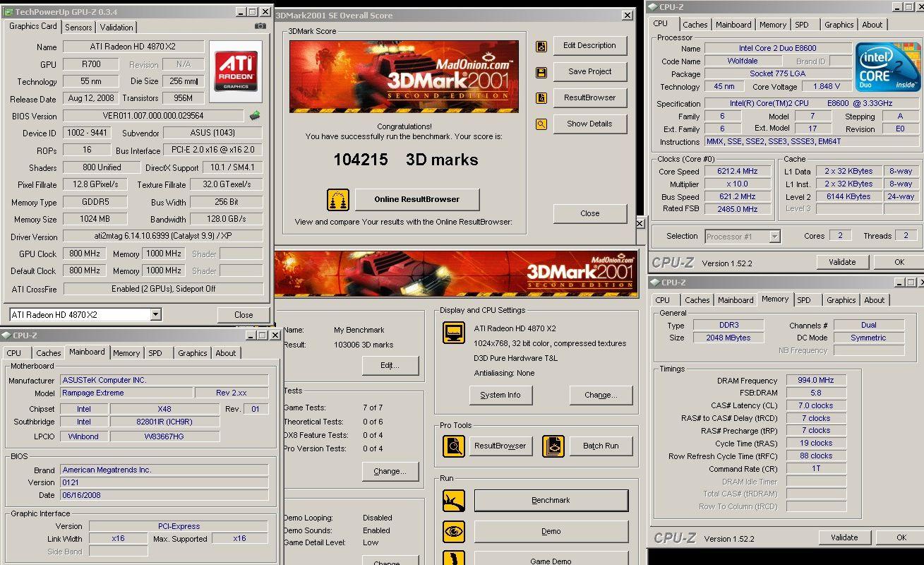The width and height of the screenshot is (924, 565).
Task: Click Close in the 3DMark score dialog
Action: (589, 214)
